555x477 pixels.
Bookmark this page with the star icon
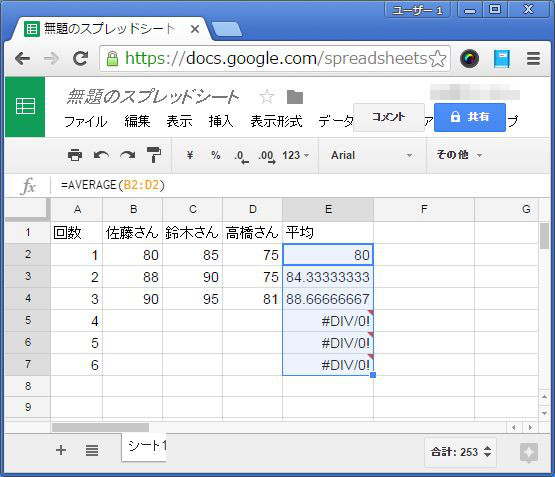[x=438, y=58]
